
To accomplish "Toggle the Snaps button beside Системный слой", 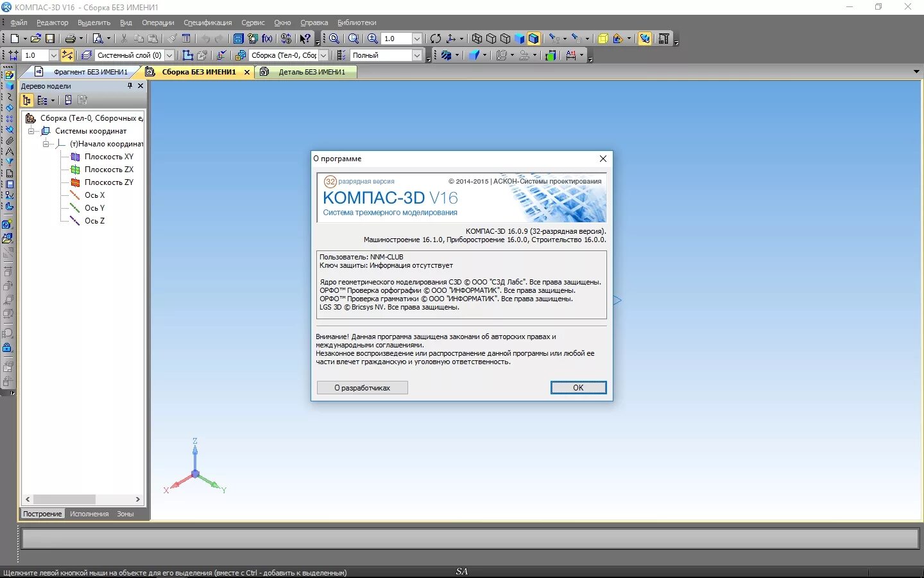I will point(67,55).
